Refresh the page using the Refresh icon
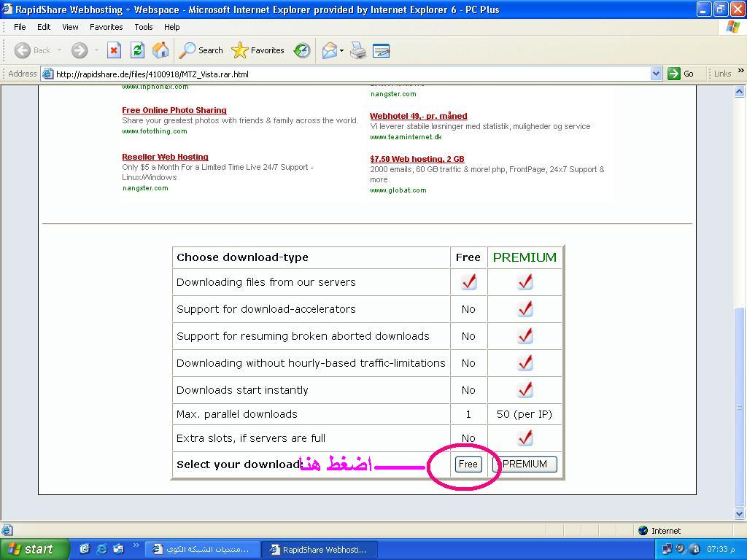This screenshot has width=747, height=560. click(x=137, y=50)
